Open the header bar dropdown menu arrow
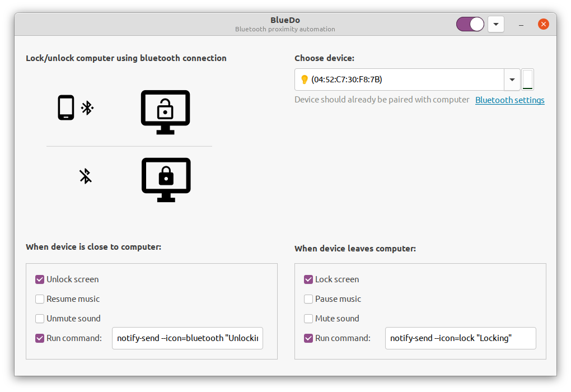Screen dimensions: 571x392 (495, 25)
